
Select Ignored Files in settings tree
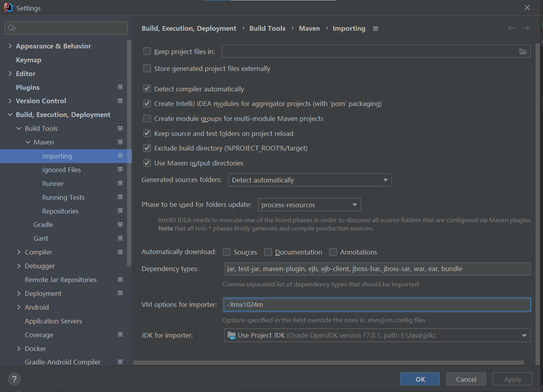(62, 170)
